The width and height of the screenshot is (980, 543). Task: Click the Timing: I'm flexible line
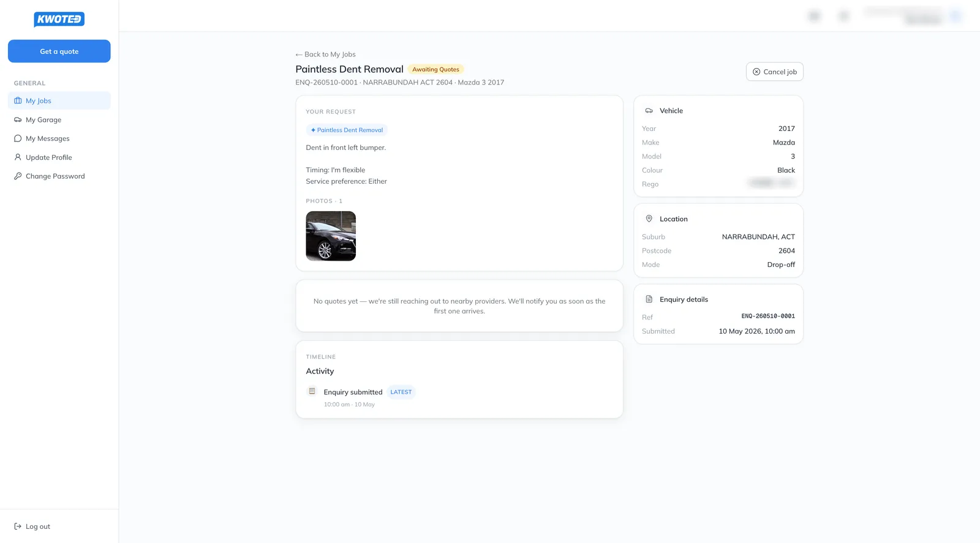pos(336,170)
